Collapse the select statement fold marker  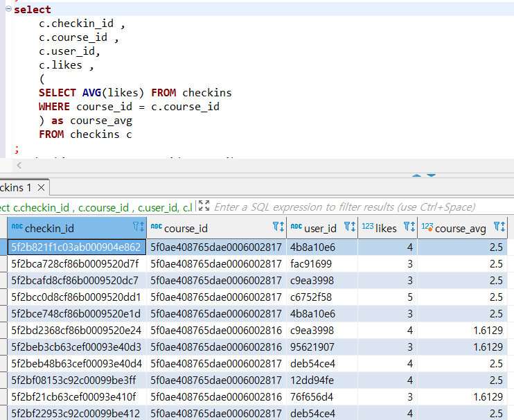(x=9, y=9)
